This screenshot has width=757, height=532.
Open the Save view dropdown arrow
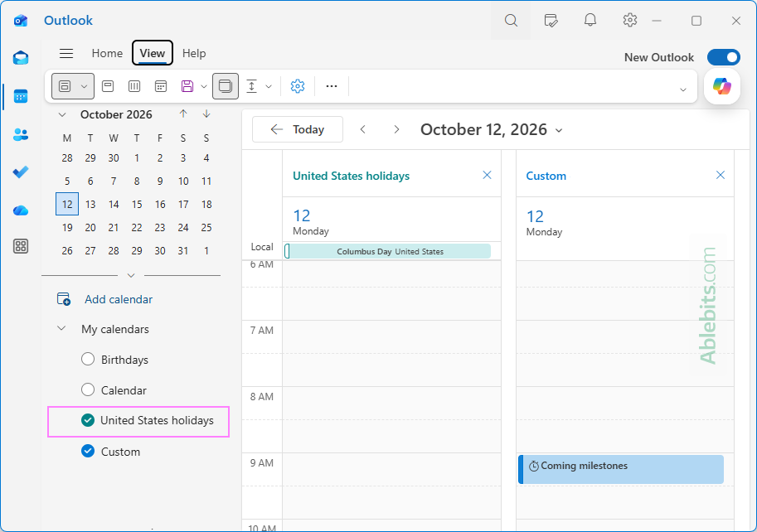[204, 87]
